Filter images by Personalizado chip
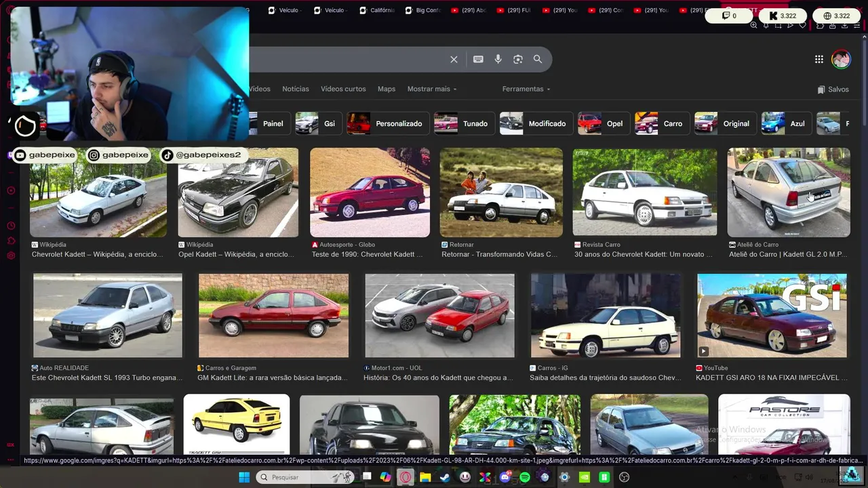This screenshot has width=868, height=488. coord(387,123)
